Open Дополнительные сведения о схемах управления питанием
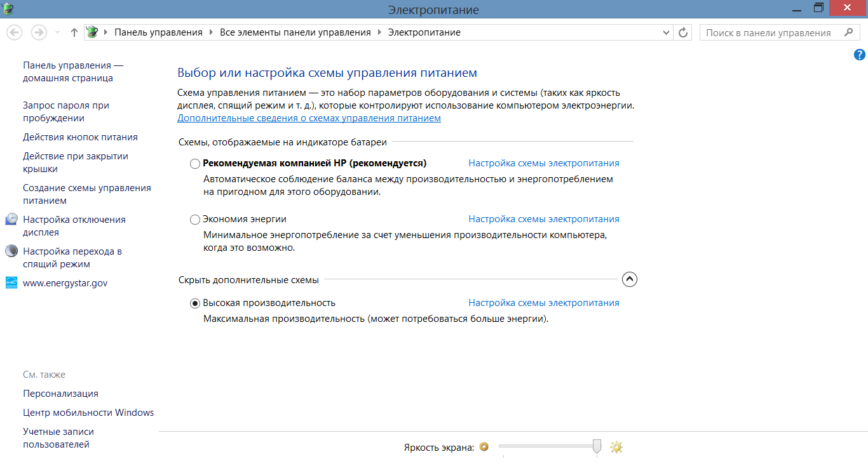Screen dimensions: 868x466 [309, 118]
